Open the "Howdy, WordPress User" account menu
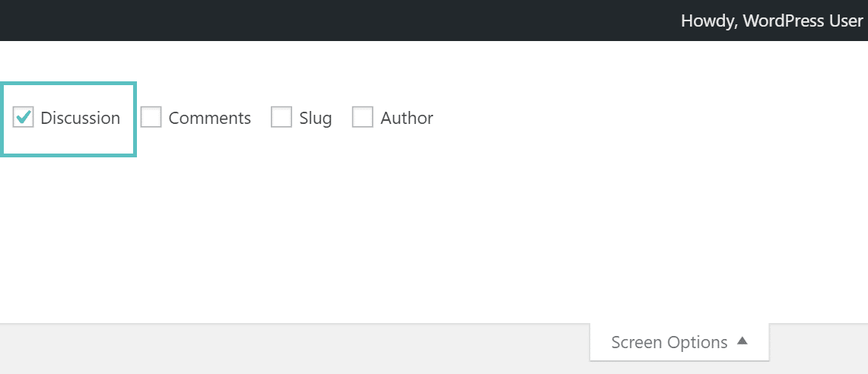868x374 pixels. (x=771, y=21)
